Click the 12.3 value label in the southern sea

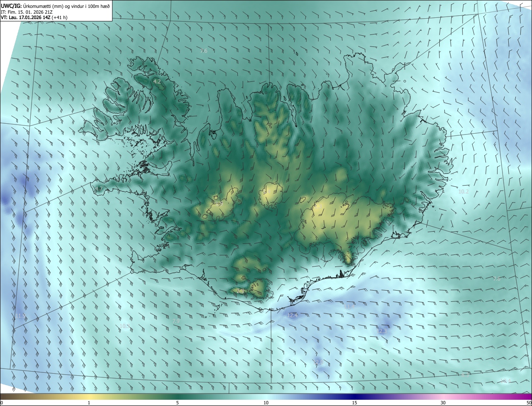pyautogui.click(x=383, y=331)
